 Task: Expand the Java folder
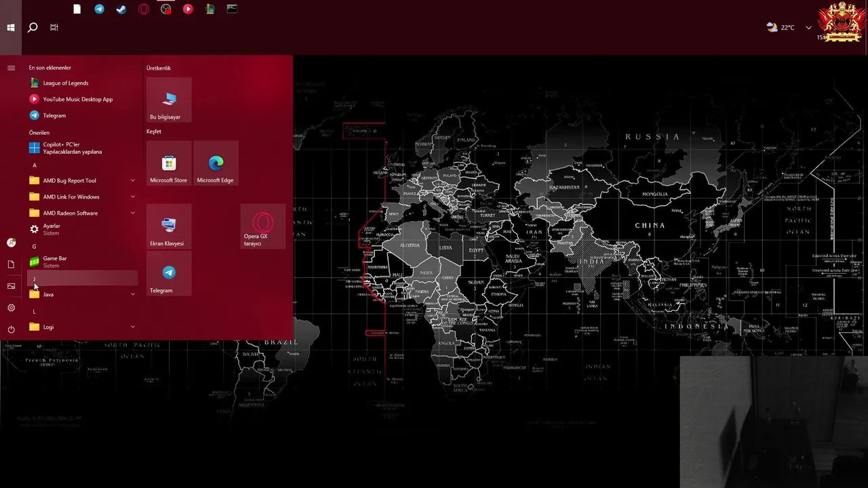(83, 294)
